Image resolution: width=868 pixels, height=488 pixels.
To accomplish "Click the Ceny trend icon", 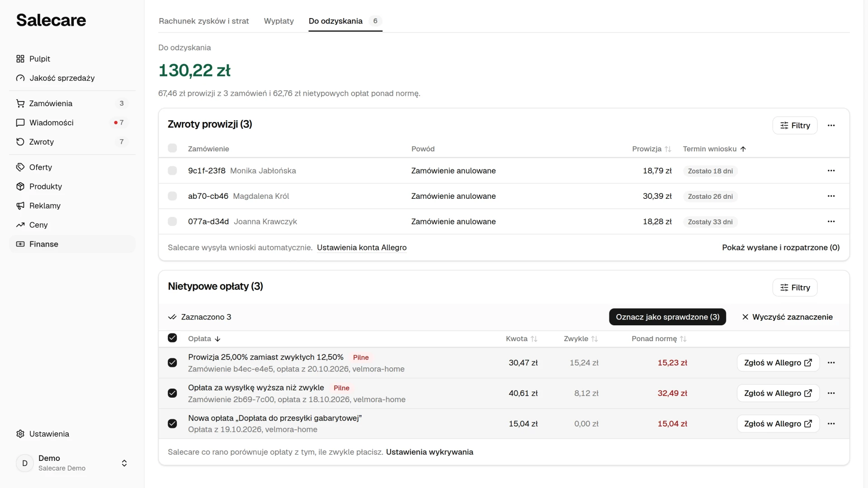I will [x=20, y=225].
